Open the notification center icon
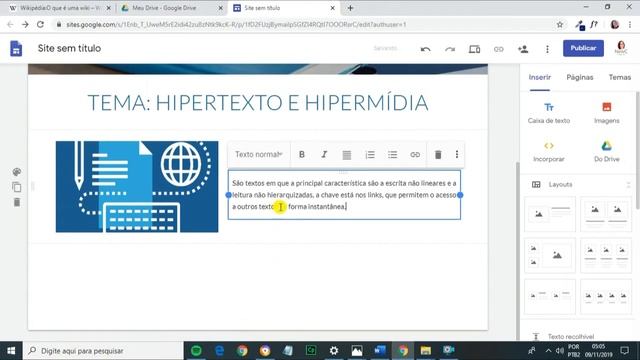The width and height of the screenshot is (640, 360). (624, 350)
